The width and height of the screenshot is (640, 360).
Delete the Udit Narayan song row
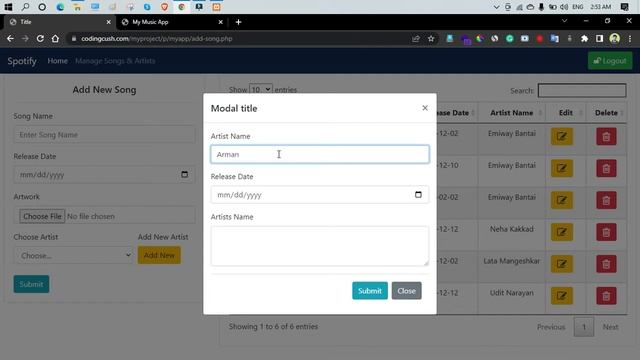click(x=606, y=296)
